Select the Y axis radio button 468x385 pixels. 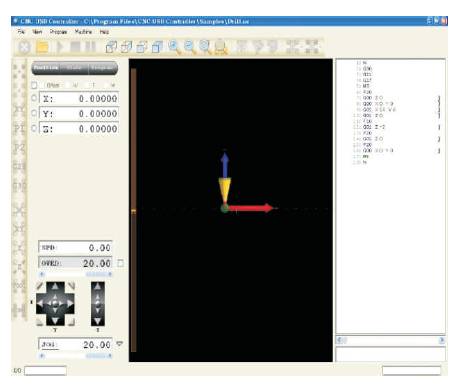(34, 113)
